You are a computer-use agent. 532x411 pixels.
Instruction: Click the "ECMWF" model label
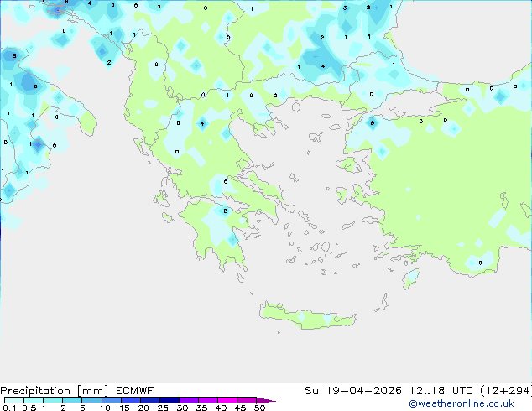tap(135, 391)
